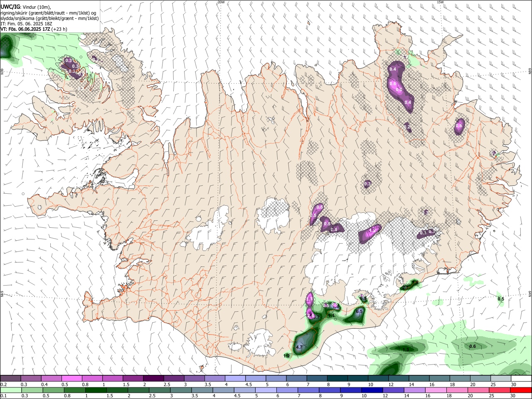Click the 'IT: Fim. 05. 06. 2025 18Z' line
Image resolution: width=532 pixels, height=399 pixels.
click(26, 24)
